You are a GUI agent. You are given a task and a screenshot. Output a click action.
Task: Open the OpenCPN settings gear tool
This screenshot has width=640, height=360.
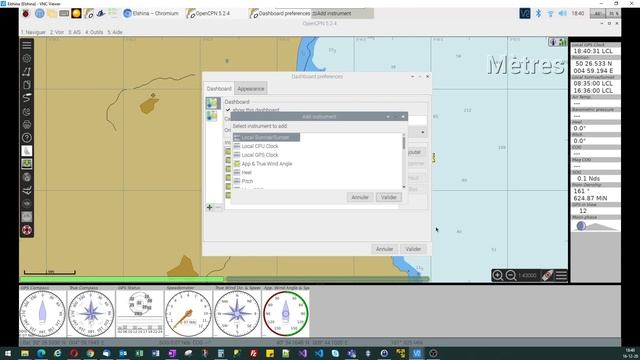point(27,58)
